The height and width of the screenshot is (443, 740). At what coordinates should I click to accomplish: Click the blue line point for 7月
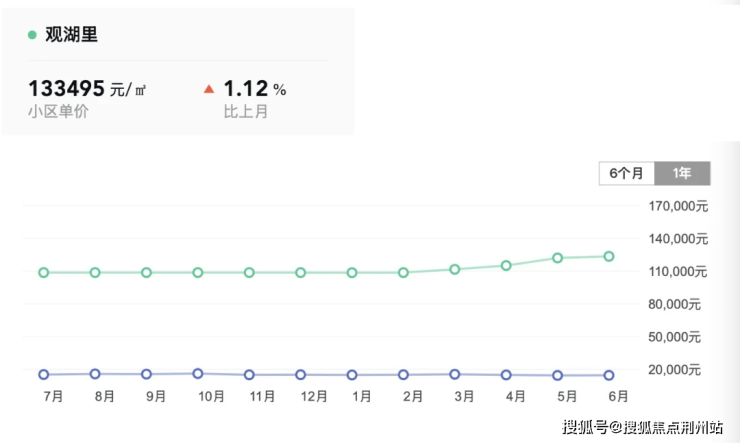(44, 375)
